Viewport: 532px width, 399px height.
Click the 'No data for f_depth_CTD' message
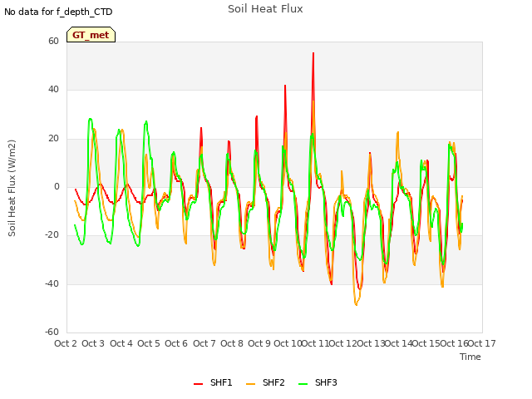click(x=58, y=12)
